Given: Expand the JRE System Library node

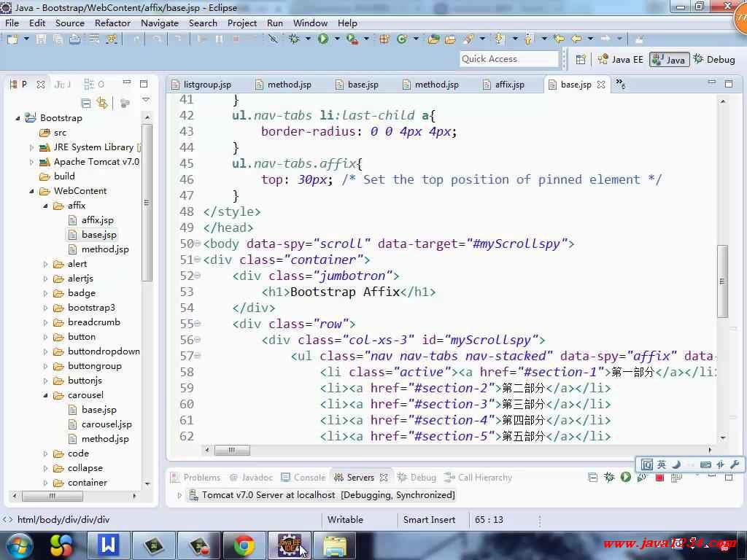Looking at the screenshot, I should point(31,147).
